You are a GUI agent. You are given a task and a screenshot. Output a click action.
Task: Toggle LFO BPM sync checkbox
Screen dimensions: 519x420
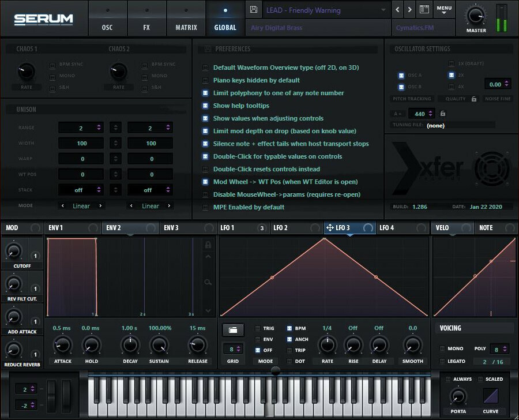click(x=289, y=328)
